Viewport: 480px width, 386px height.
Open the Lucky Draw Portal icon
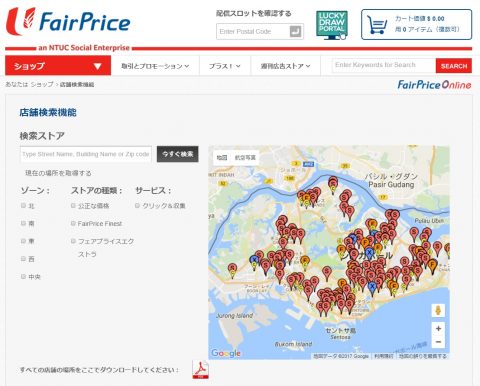332,25
